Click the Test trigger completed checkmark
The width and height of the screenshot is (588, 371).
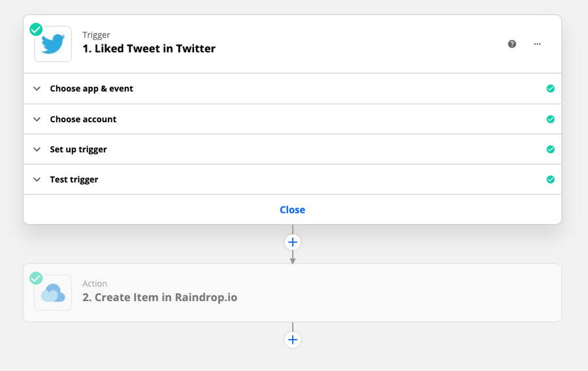pyautogui.click(x=551, y=180)
